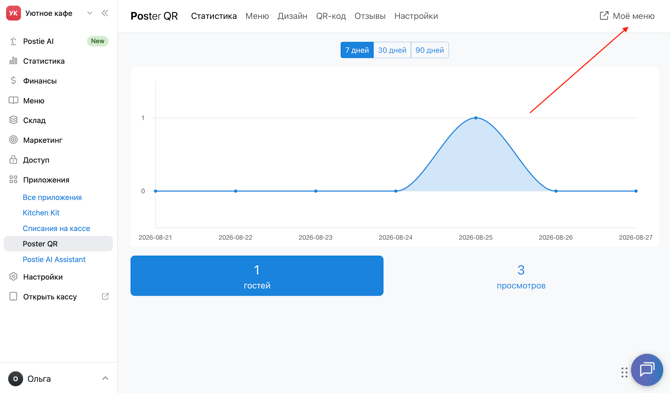Select the 30 дней period
This screenshot has width=670, height=393.
[392, 50]
